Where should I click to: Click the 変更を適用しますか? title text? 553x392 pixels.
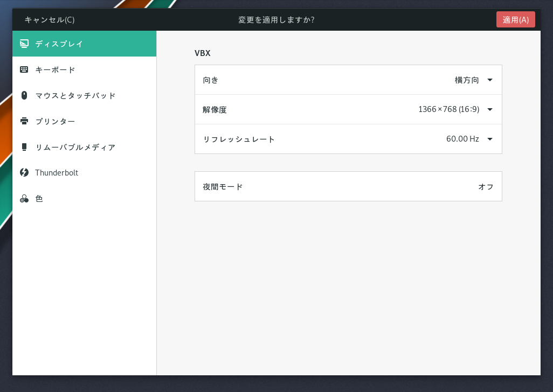click(276, 20)
